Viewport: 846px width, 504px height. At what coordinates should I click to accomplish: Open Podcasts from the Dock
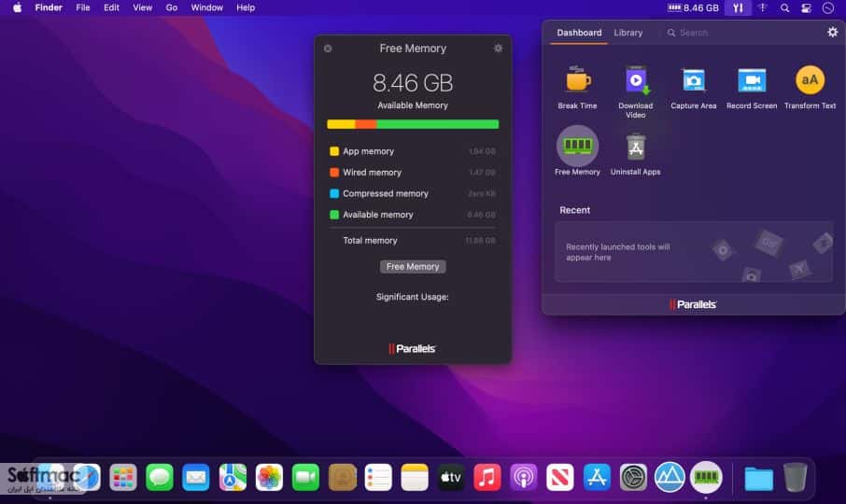[523, 477]
